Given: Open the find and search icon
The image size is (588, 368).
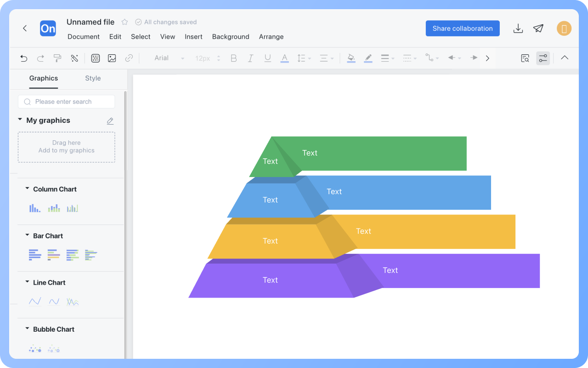Looking at the screenshot, I should [x=525, y=58].
